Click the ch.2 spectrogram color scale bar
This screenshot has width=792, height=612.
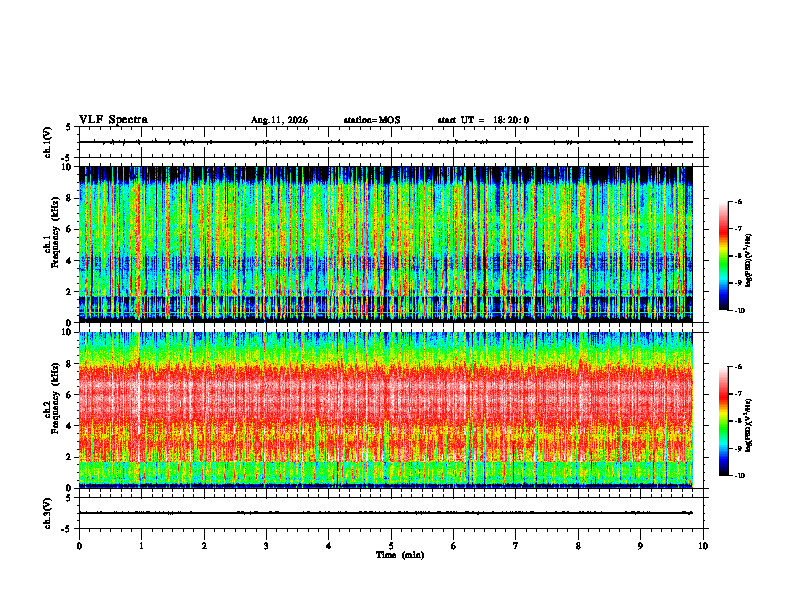(x=724, y=421)
